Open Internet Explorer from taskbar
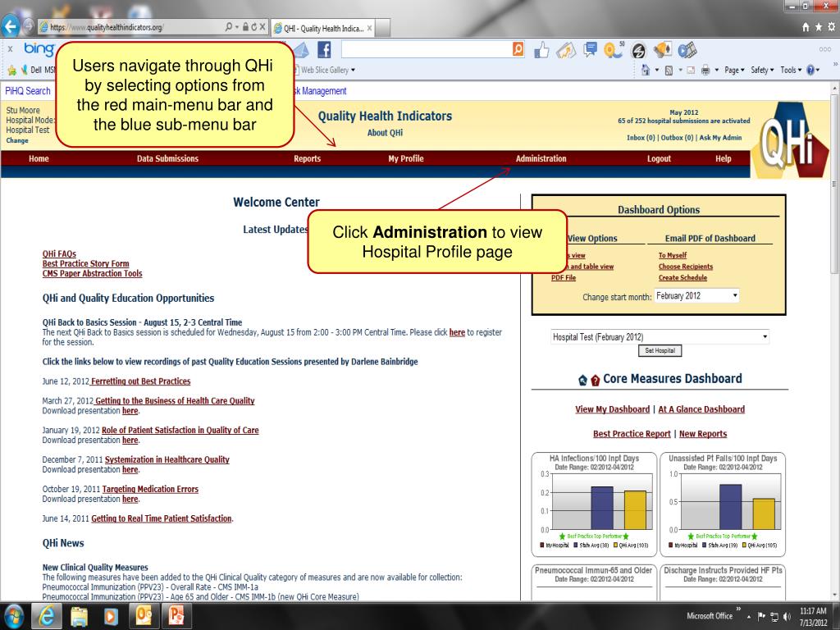This screenshot has width=840, height=630. [47, 616]
